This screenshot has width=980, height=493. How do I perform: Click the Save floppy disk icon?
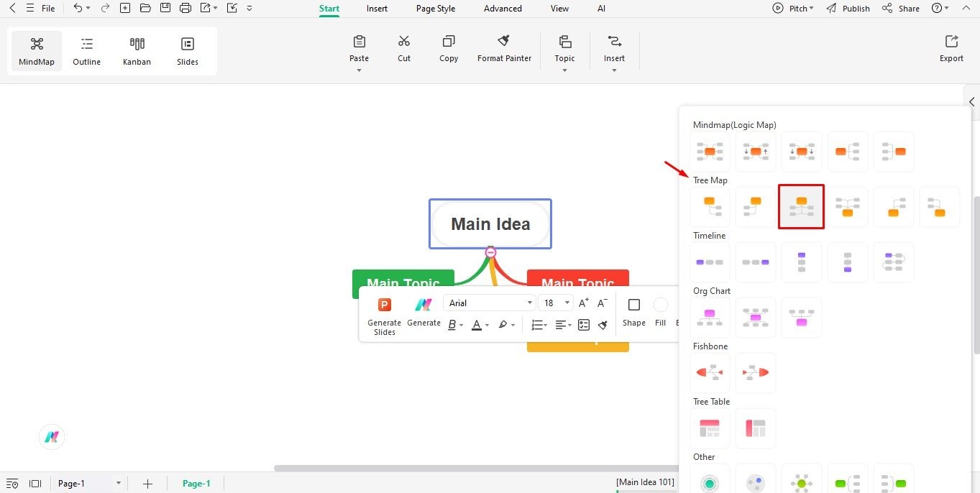point(165,9)
